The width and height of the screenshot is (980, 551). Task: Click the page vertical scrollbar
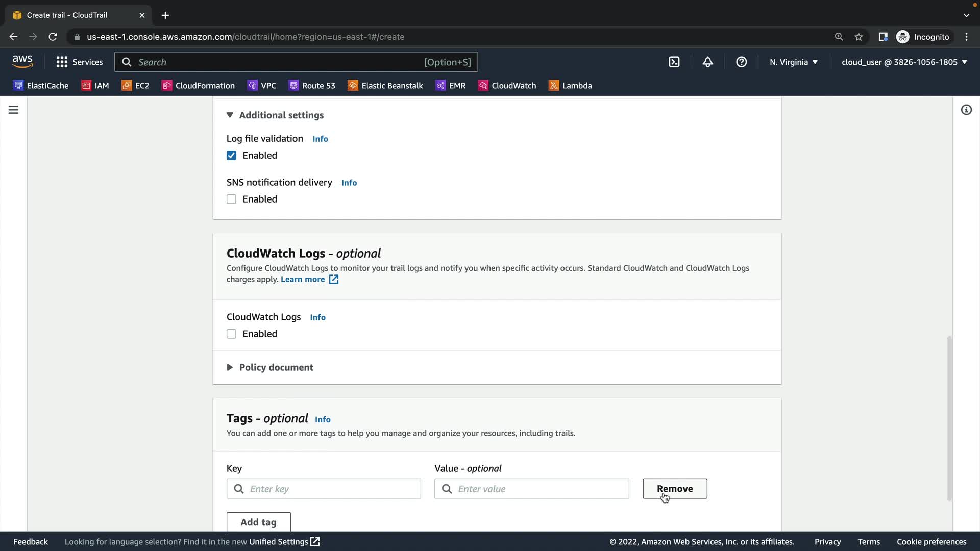pos(949,418)
